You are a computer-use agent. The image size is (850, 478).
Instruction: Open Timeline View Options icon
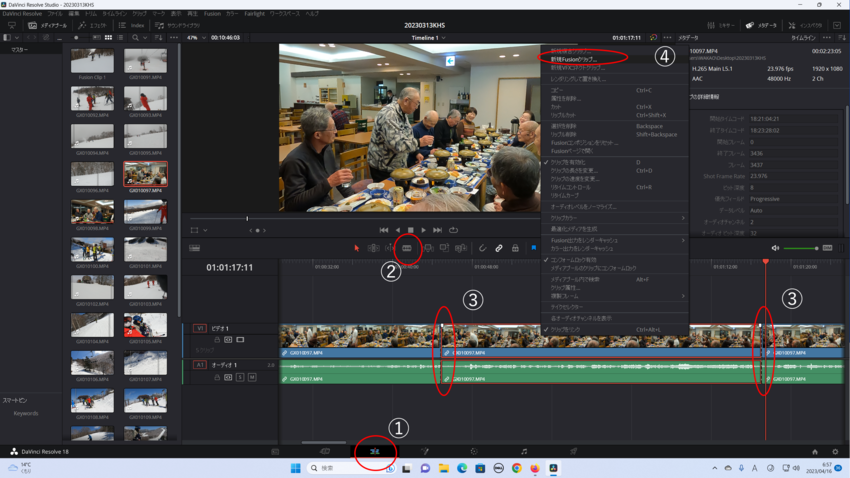point(195,248)
